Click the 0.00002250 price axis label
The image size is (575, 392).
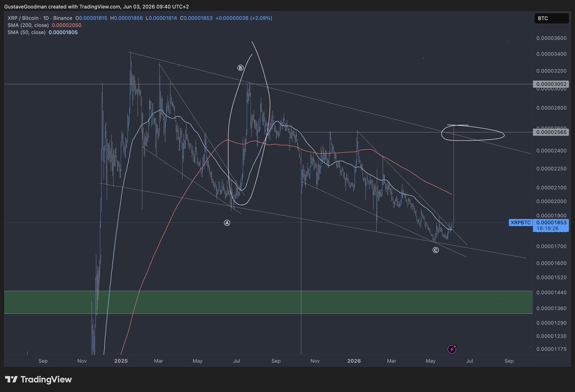[x=552, y=168]
